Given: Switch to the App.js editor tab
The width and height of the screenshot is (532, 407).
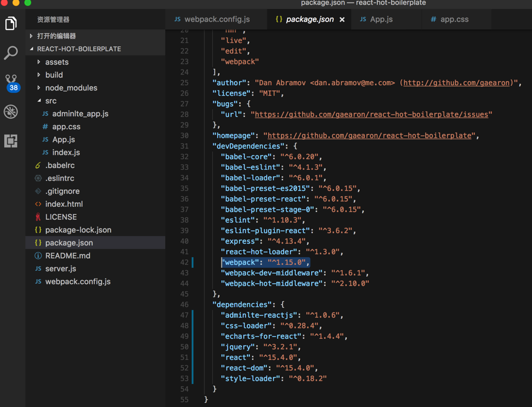Looking at the screenshot, I should tap(381, 19).
